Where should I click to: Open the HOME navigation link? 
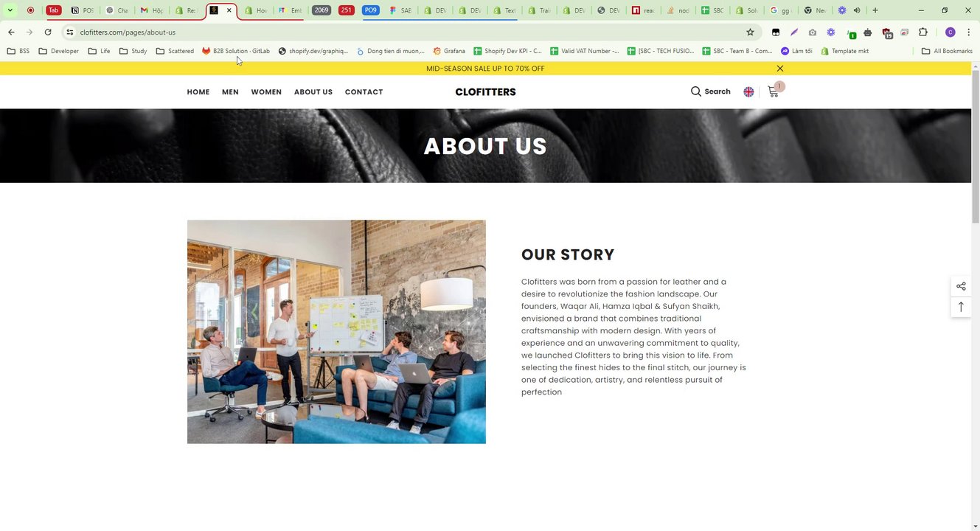(198, 92)
